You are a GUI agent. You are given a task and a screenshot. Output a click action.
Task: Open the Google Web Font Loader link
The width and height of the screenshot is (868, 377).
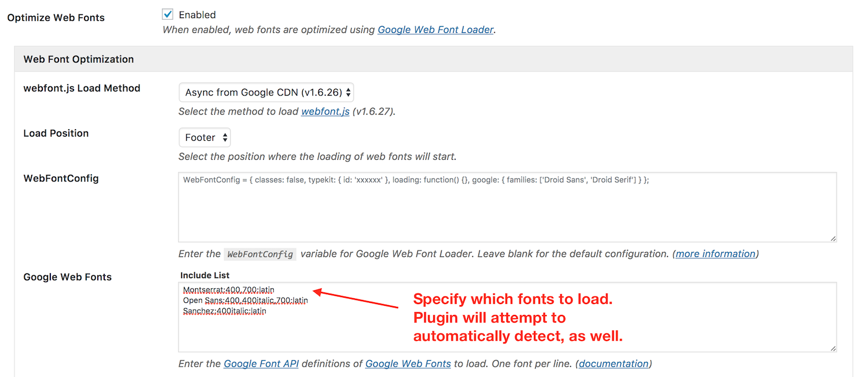[436, 30]
